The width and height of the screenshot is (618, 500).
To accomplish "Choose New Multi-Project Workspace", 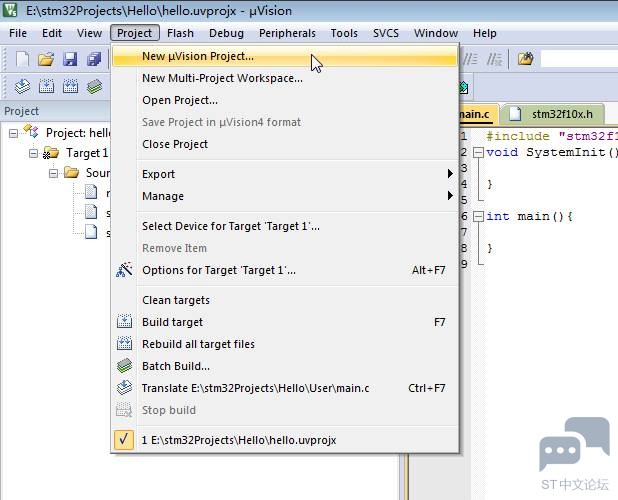I will (285, 78).
